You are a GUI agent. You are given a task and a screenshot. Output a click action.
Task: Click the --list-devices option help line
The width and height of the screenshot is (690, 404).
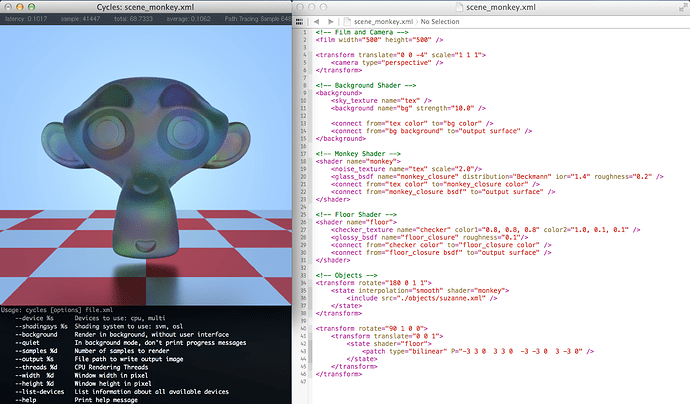(x=122, y=392)
